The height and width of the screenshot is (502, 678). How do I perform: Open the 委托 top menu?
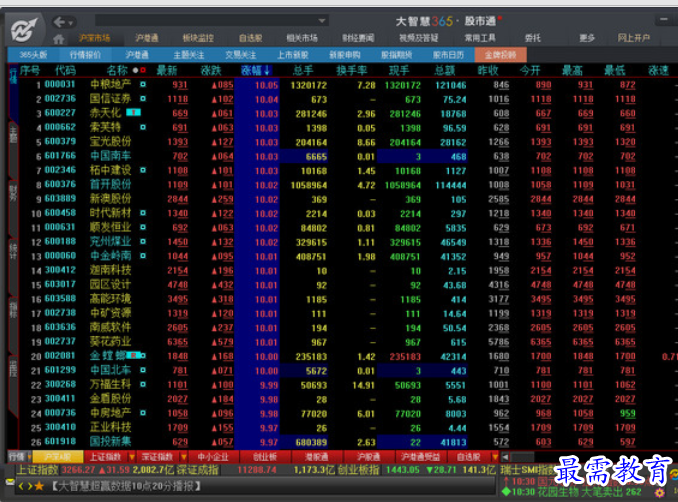click(532, 38)
